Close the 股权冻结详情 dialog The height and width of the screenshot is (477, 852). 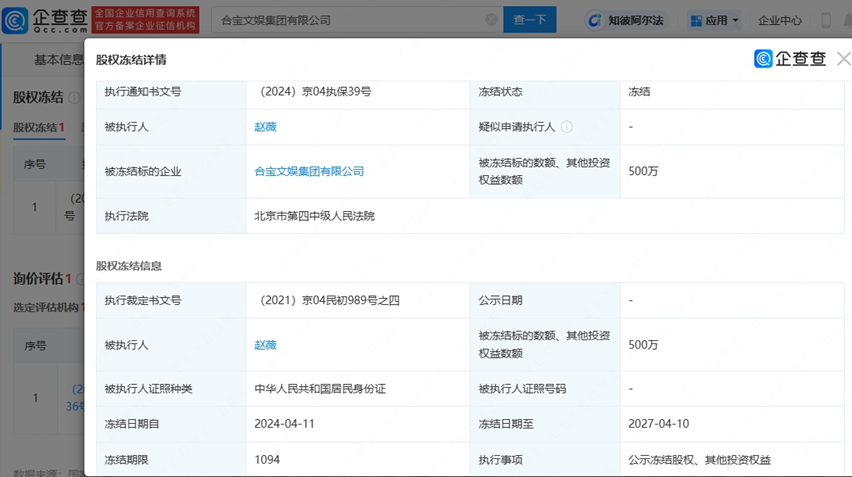pyautogui.click(x=843, y=59)
